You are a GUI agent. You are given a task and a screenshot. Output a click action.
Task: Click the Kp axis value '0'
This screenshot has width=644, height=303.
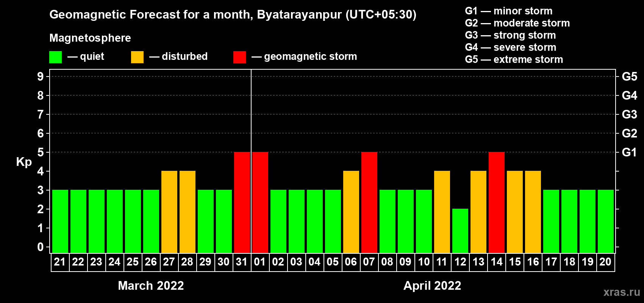[x=41, y=247]
